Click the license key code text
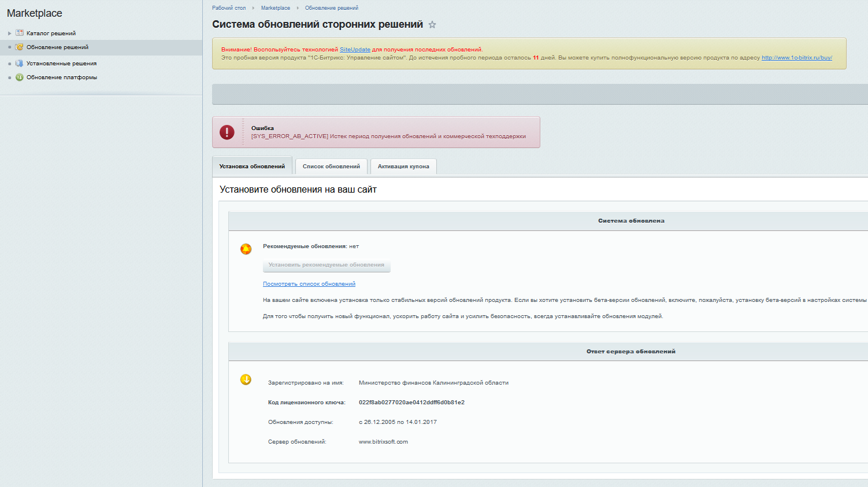 [x=411, y=403]
